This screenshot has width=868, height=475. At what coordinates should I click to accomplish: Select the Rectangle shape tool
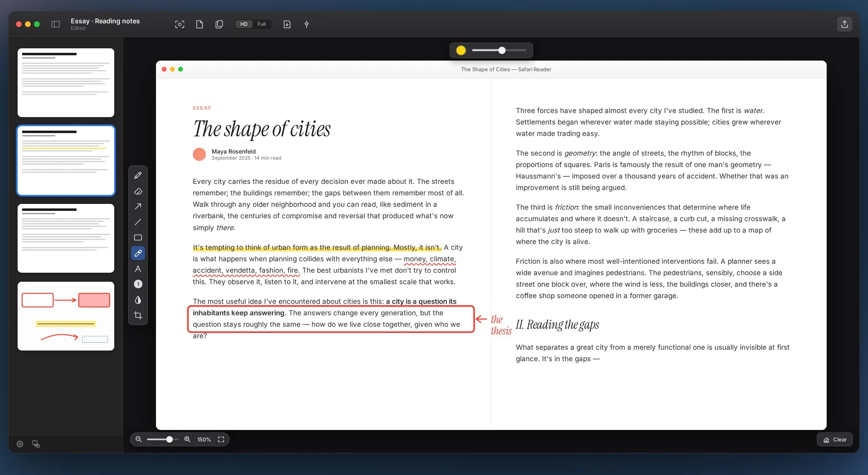click(x=138, y=237)
